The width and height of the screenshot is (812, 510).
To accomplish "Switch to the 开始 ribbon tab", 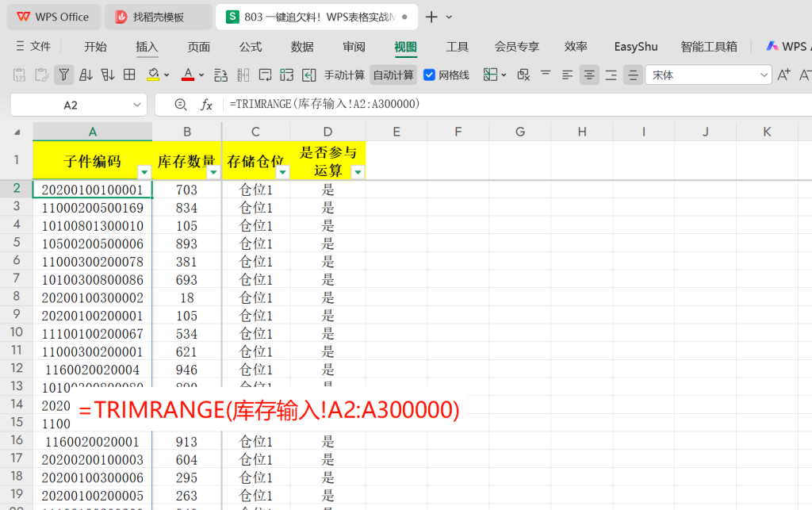I will tap(95, 47).
